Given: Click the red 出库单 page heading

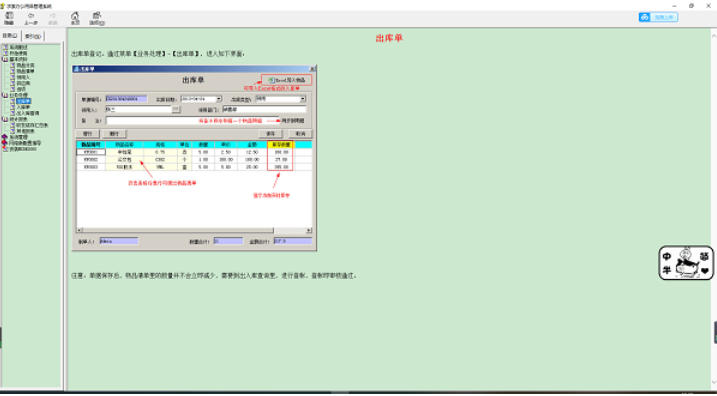Looking at the screenshot, I should 389,38.
